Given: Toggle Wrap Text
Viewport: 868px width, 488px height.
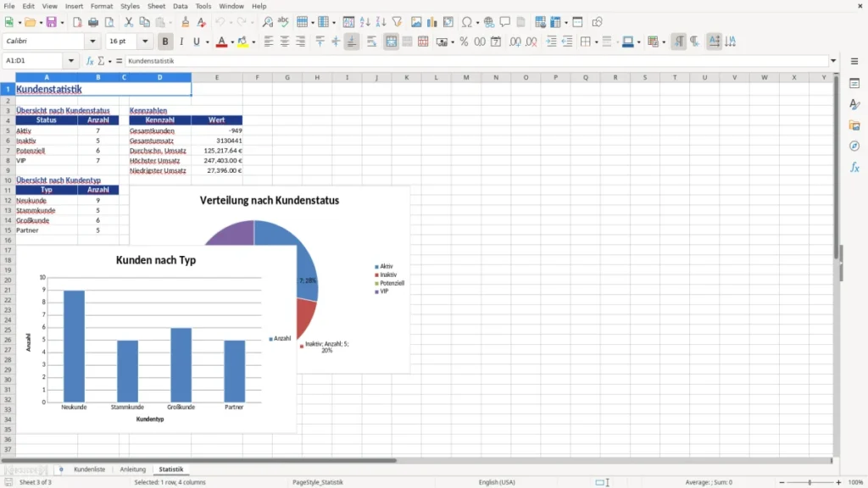Looking at the screenshot, I should [371, 42].
